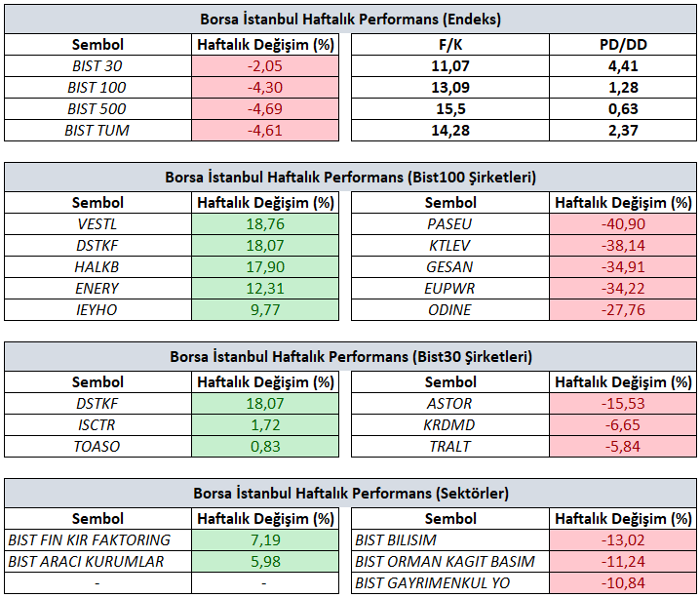Select the EUPWR symbol cell
Viewport: 700px width, 598px height.
coord(450,289)
